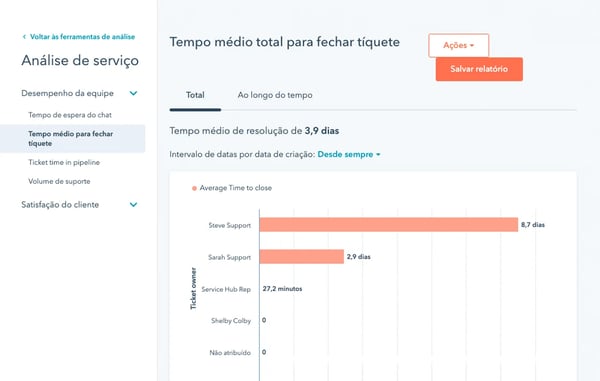This screenshot has height=381, width=600.
Task: Expand the 'Satisfação do cliente' chevron
Action: click(133, 205)
